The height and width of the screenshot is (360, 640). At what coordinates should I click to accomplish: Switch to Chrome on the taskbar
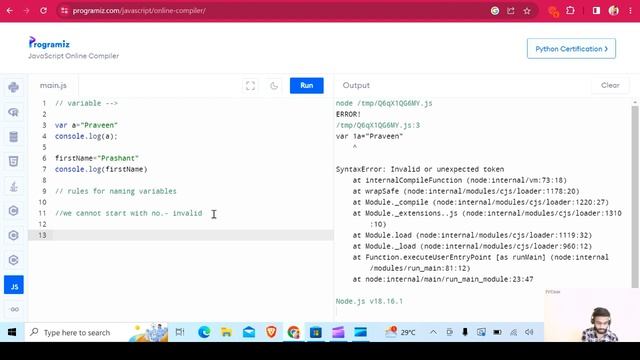tap(293, 332)
